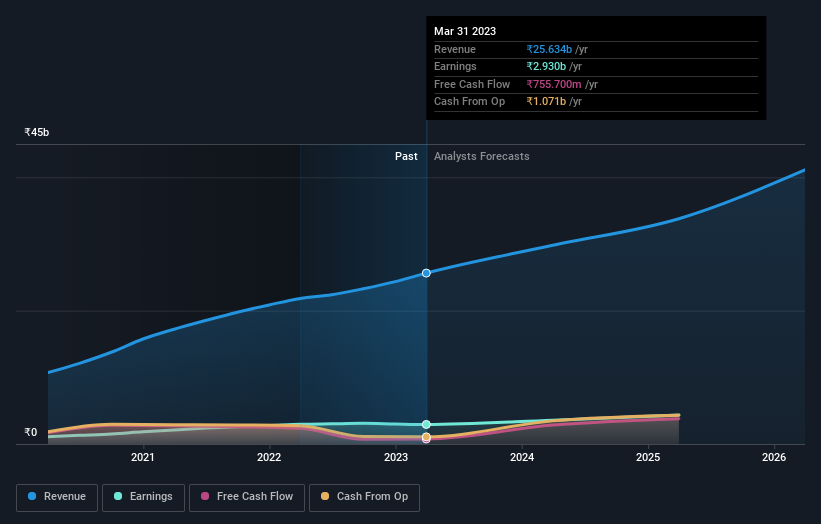Click the Free Cash Flow label in tooltip
821x524 pixels.
472,84
